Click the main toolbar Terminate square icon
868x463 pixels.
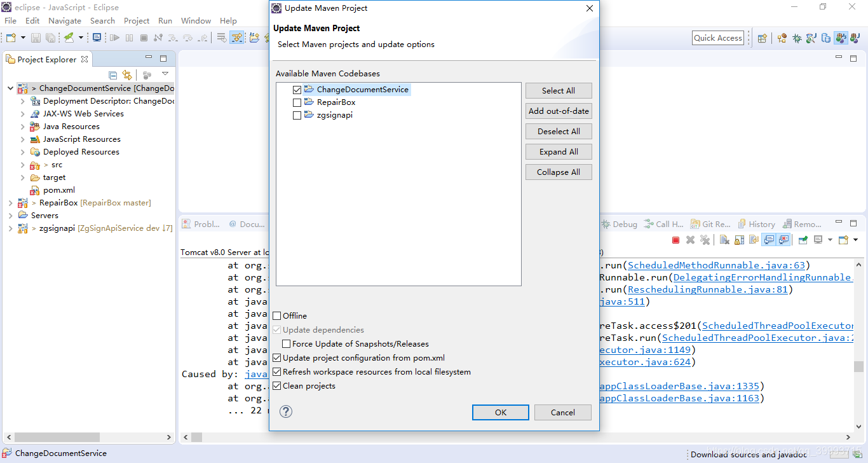(144, 38)
